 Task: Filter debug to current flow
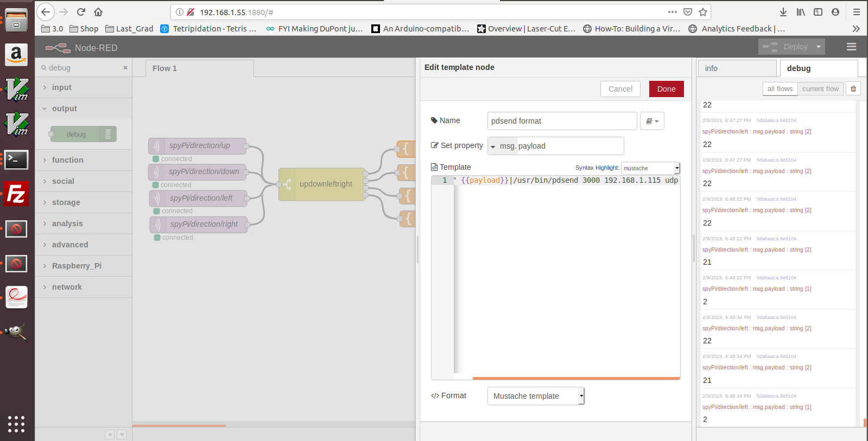pos(820,89)
